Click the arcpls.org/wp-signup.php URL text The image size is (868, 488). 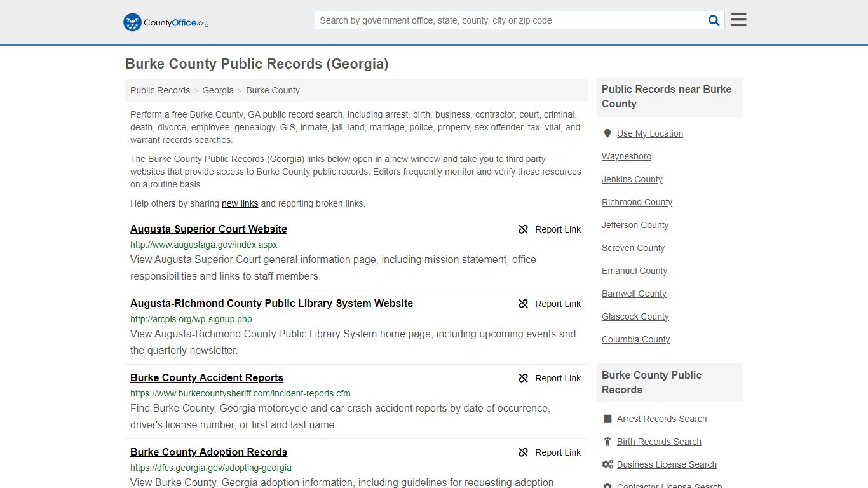(191, 319)
